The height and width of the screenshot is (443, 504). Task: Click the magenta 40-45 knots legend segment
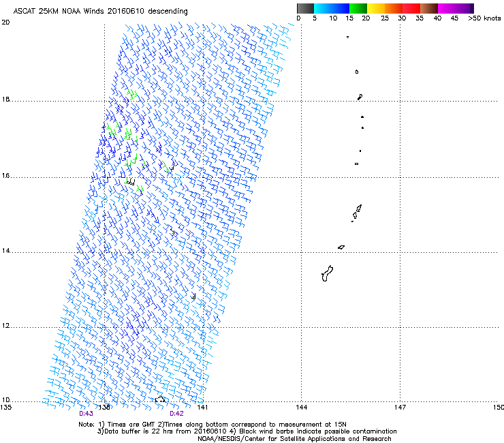[447, 8]
